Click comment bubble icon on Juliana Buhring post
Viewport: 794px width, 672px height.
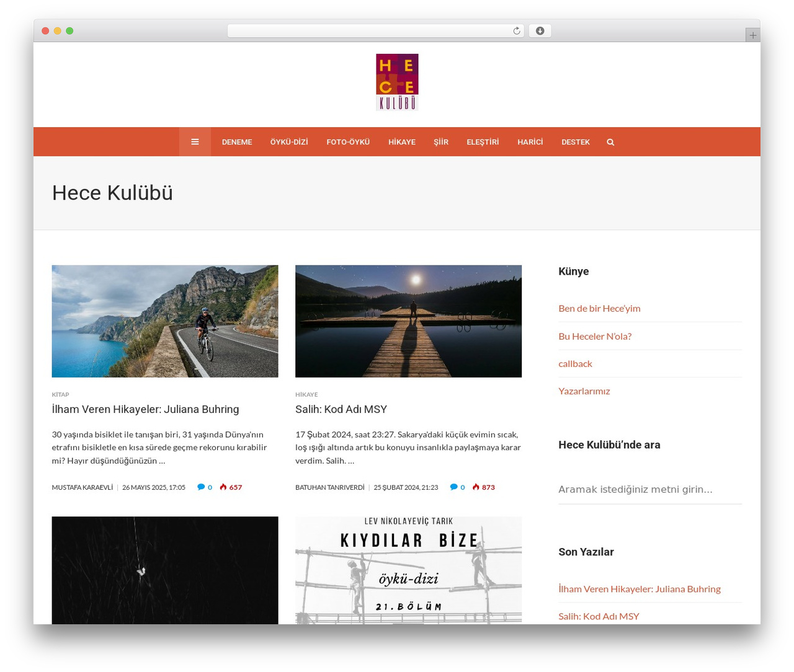click(201, 487)
